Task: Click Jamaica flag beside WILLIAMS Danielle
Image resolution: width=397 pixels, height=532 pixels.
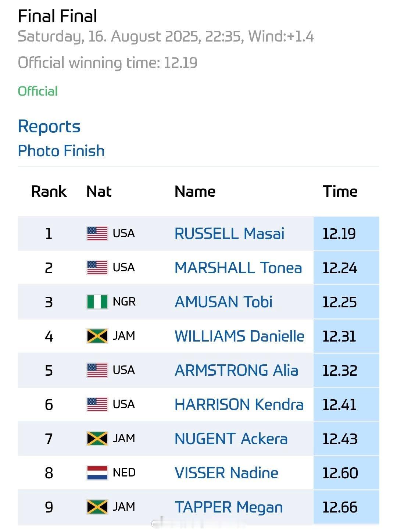Action: [x=97, y=336]
